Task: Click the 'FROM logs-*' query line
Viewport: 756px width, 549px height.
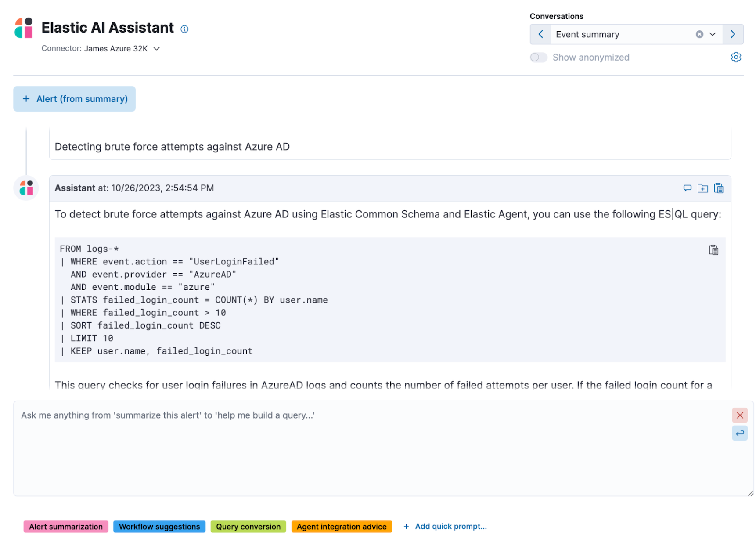Action: [x=89, y=249]
